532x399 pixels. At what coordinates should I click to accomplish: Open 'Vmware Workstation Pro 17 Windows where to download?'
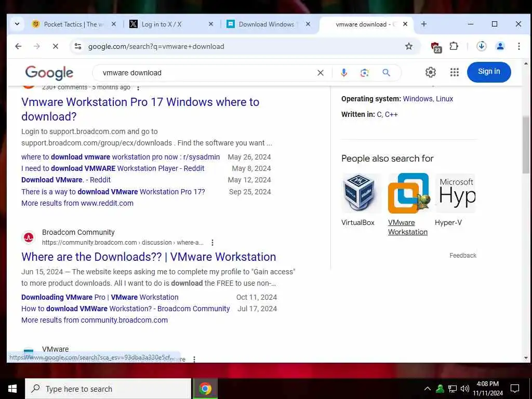point(140,109)
